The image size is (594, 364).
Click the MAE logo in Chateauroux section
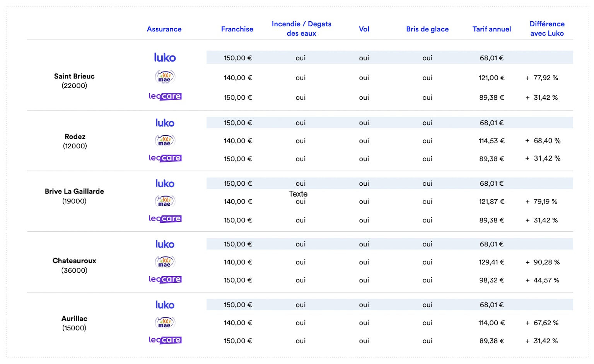[165, 262]
